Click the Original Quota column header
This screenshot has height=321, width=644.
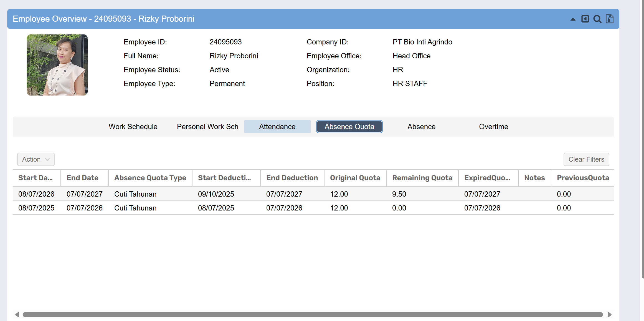click(355, 178)
